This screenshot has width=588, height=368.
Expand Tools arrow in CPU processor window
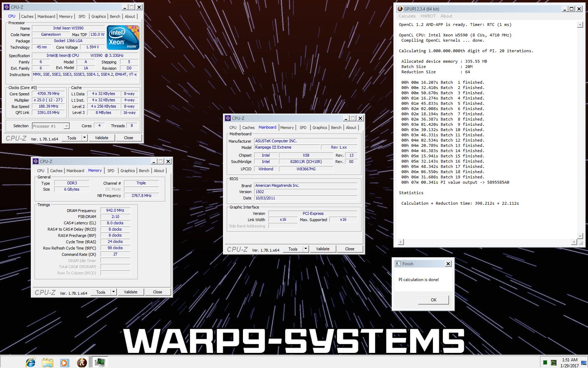coord(84,138)
